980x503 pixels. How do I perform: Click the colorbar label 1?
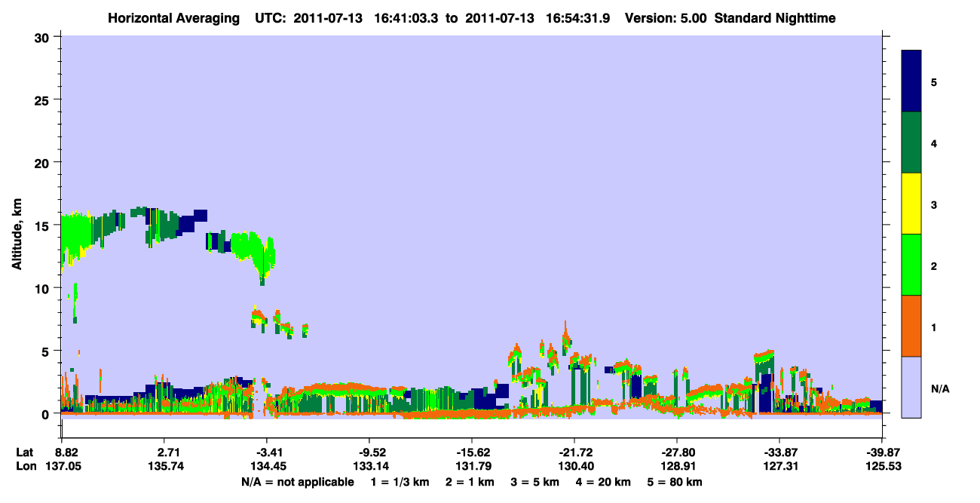point(934,327)
